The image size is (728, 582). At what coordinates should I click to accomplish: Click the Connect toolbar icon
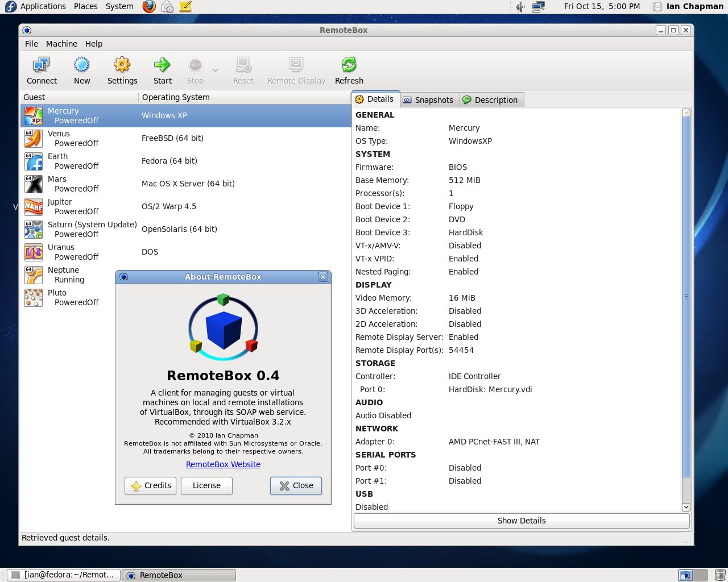point(42,65)
